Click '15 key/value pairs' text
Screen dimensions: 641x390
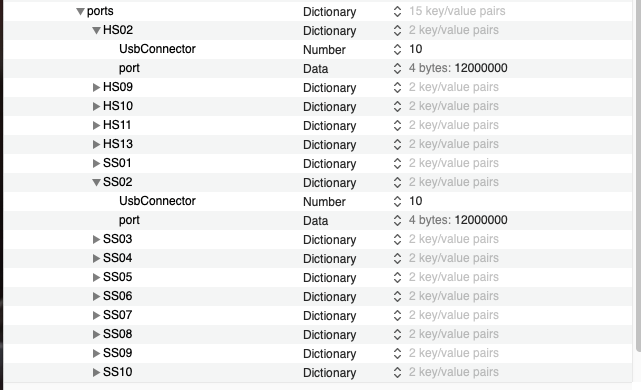[x=457, y=11]
